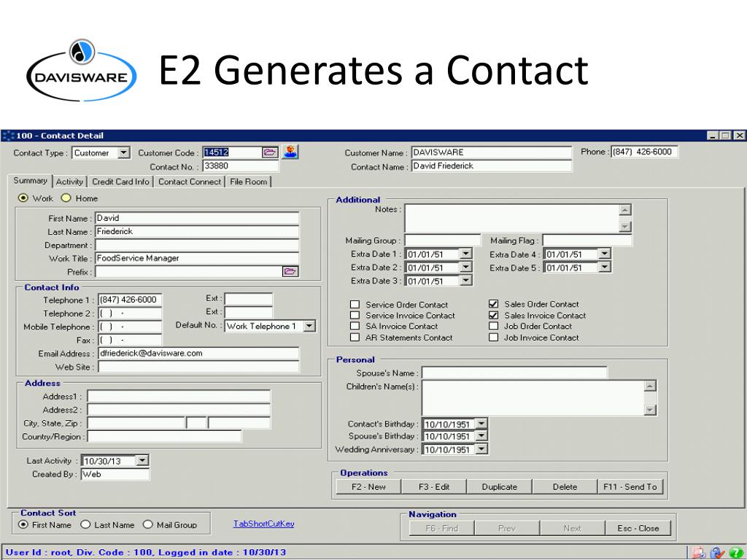747x560 pixels.
Task: Enable the AR Statements Contact checkbox
Action: 355,338
